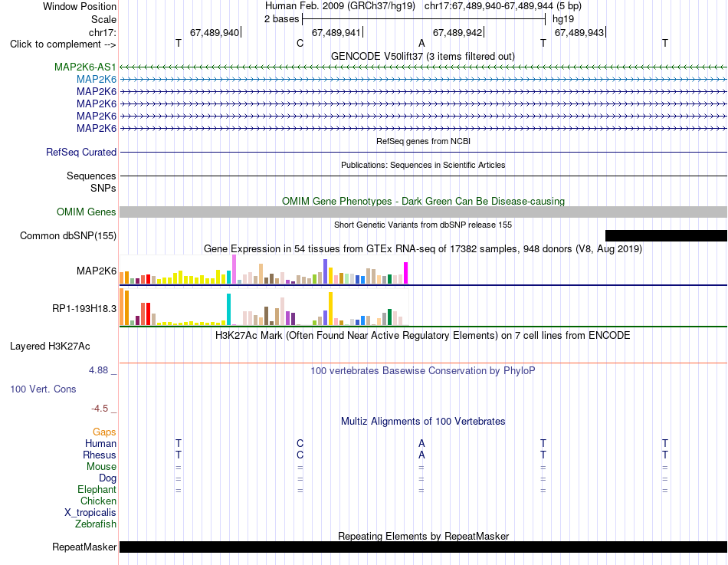Click the GTEx Gene Expression track title
This screenshot has width=728, height=565.
point(423,249)
